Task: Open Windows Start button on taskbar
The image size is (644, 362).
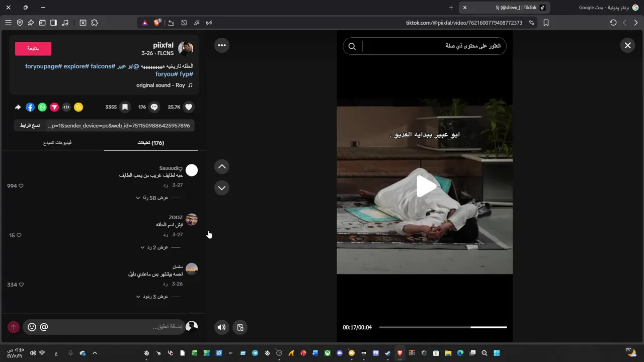Action: click(x=497, y=353)
